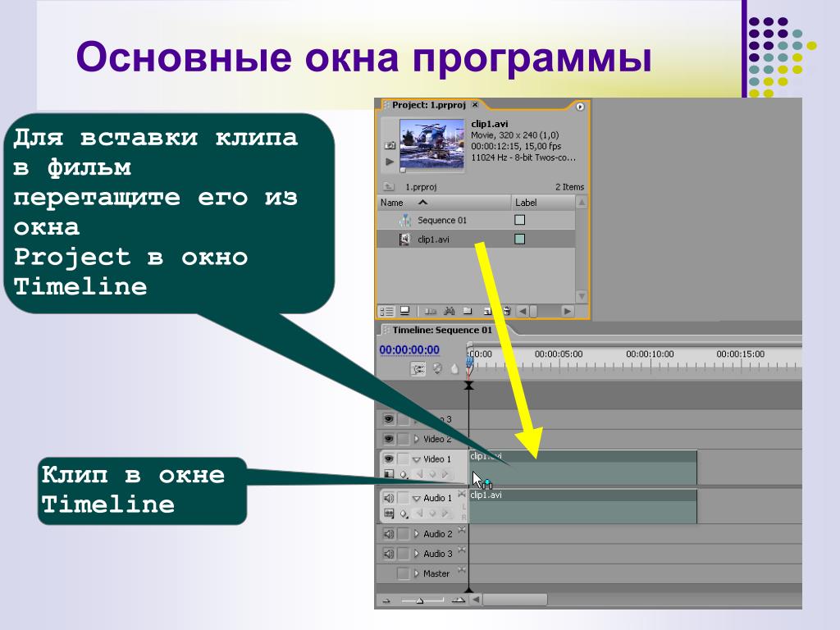
Task: Click the Set unnumbered marker button
Action: [454, 368]
